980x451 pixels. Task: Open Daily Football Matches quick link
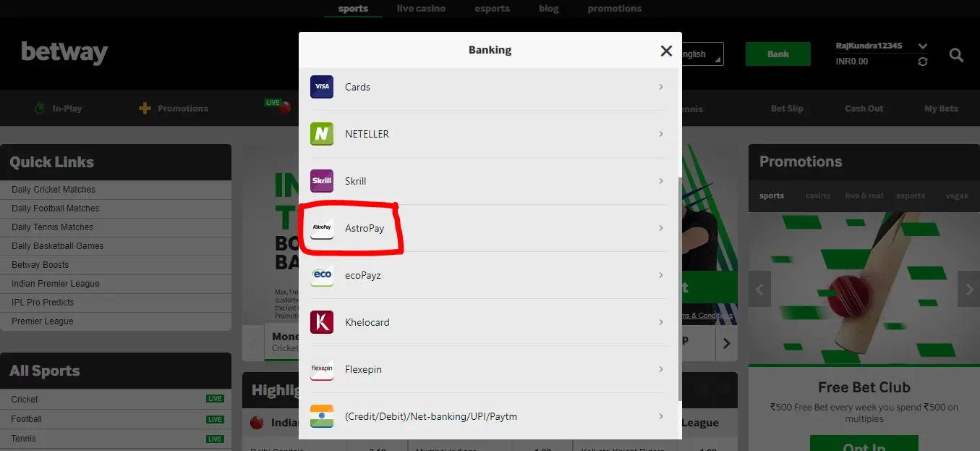click(116, 208)
